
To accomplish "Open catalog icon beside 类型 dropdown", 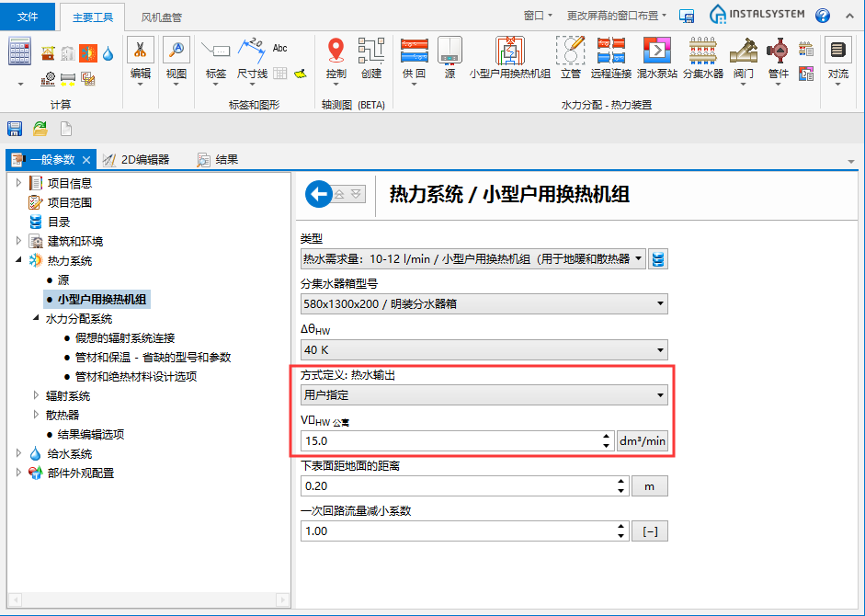I will [658, 259].
